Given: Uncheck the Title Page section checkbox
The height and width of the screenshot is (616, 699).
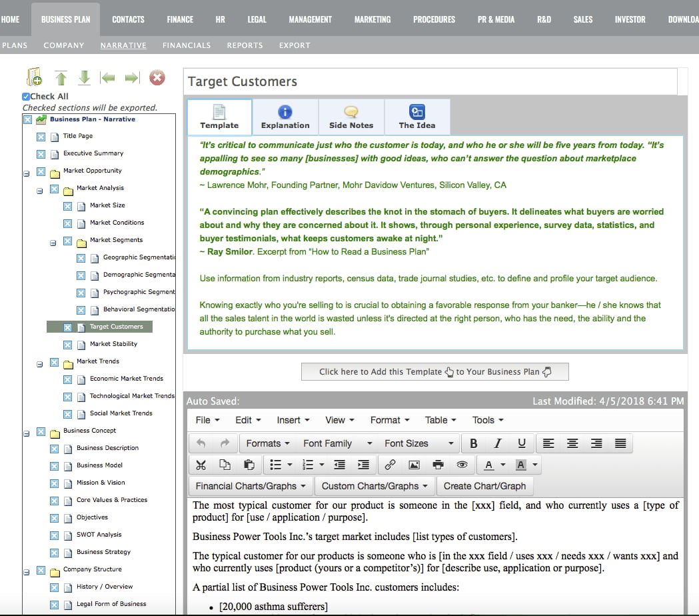Looking at the screenshot, I should point(41,137).
